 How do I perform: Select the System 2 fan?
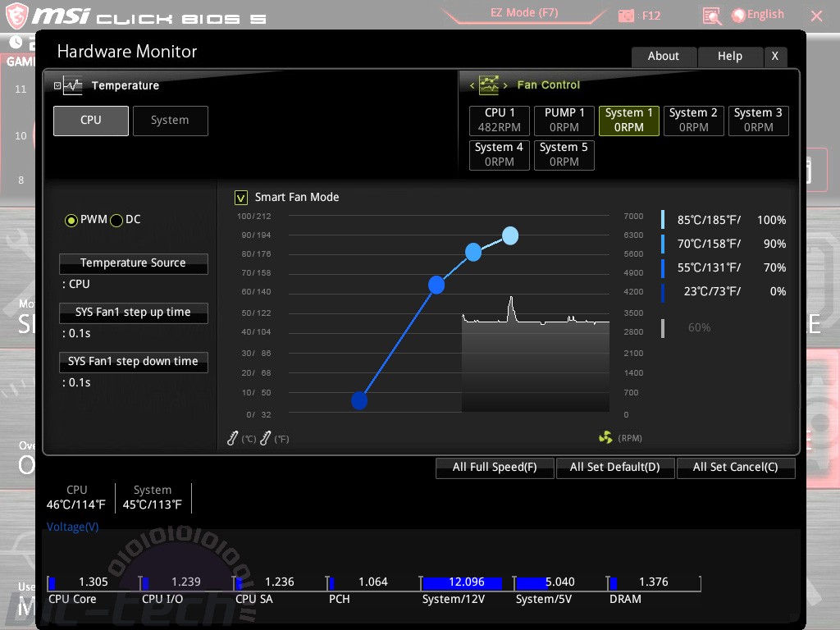[694, 121]
